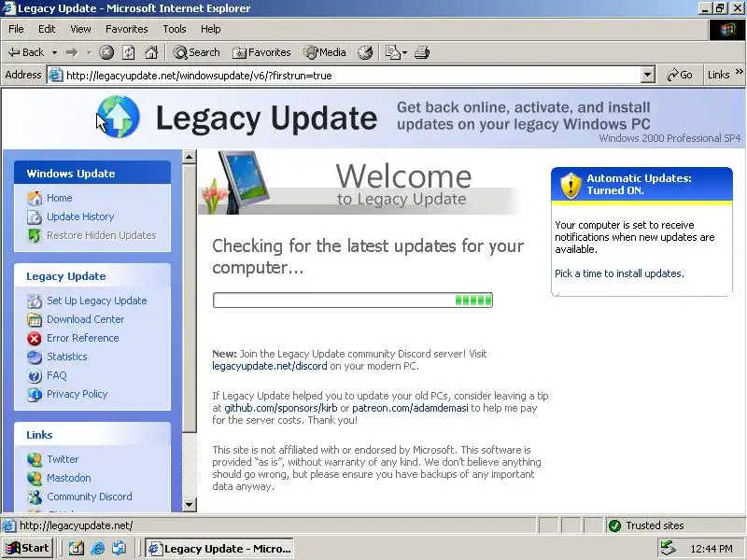Screen dimensions: 747x560
Task: Expand the Address bar dropdown arrow
Action: 647,75
